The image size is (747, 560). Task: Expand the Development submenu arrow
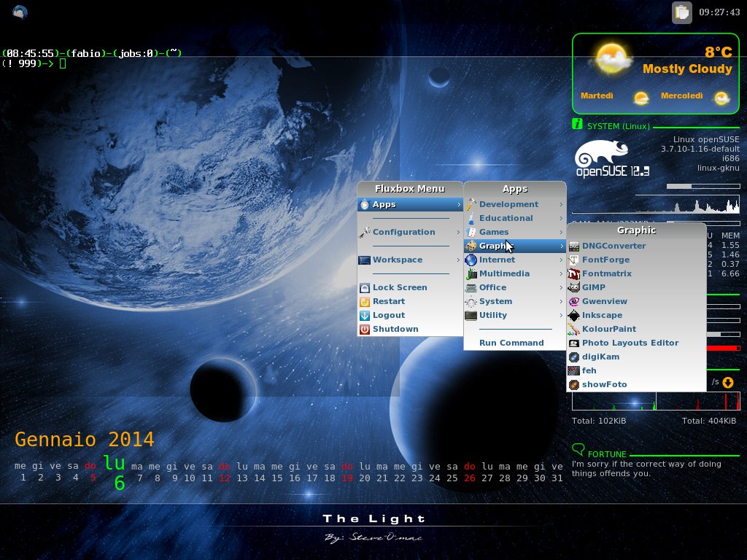tap(561, 205)
